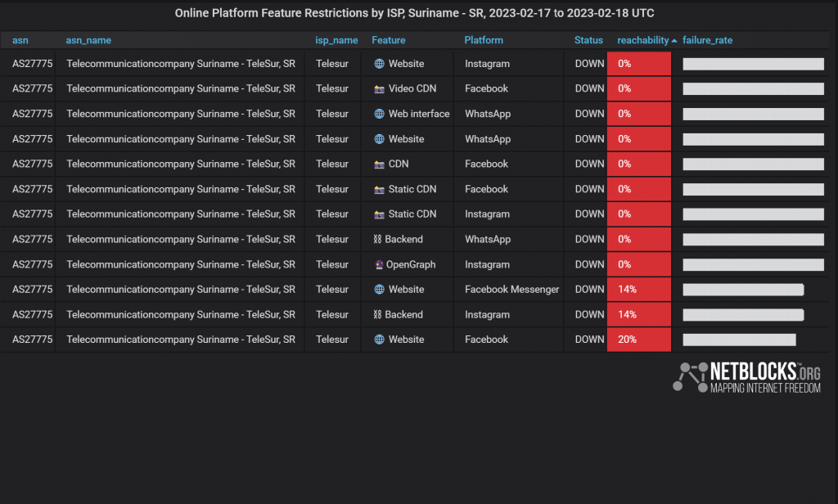Sort by asn_name column header
The image size is (838, 504).
pyautogui.click(x=88, y=40)
